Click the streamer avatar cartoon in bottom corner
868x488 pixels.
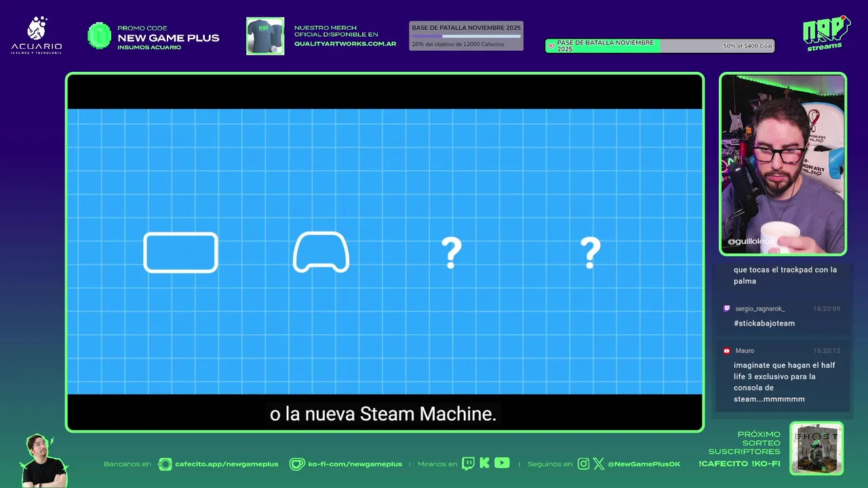click(x=44, y=460)
